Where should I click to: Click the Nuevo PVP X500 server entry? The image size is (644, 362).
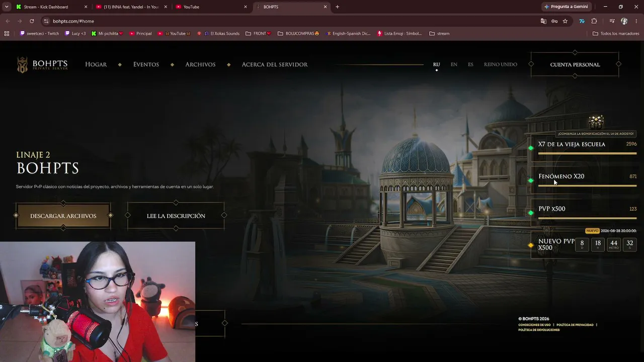[584, 245]
